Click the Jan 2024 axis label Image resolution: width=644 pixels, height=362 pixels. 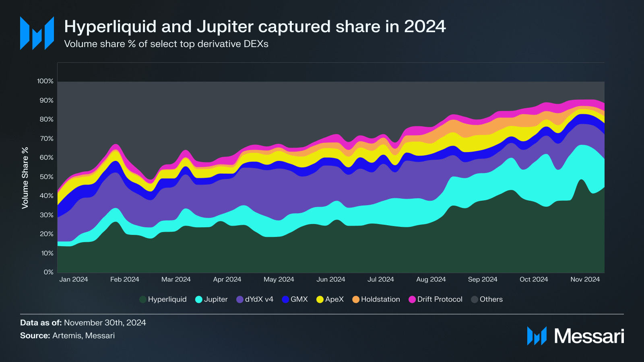coord(74,279)
